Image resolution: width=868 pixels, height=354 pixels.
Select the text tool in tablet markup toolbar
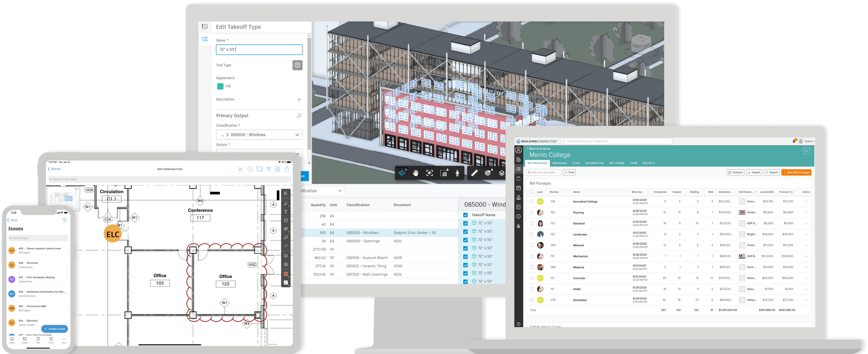pos(286,212)
